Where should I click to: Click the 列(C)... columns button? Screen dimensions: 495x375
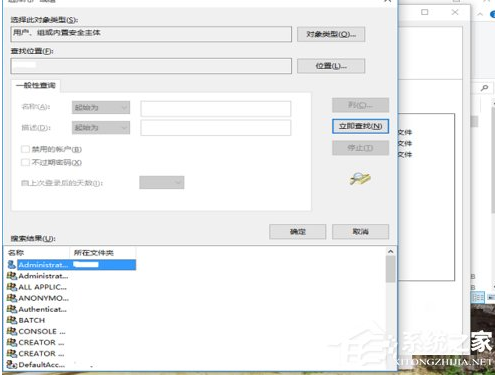point(360,105)
